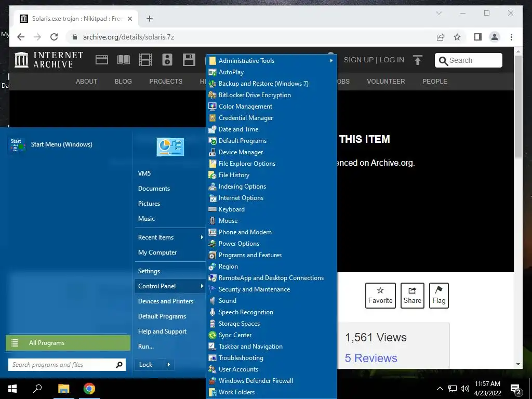Click File History icon
Screen dimensions: 532x399
tap(212, 175)
